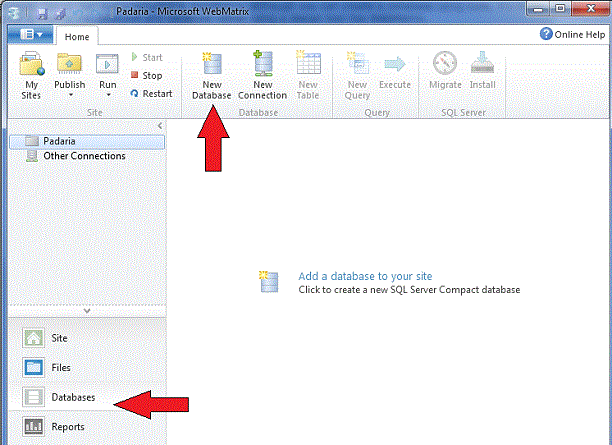Click the new database icon in content area
This screenshot has height=445, width=612.
tap(269, 282)
